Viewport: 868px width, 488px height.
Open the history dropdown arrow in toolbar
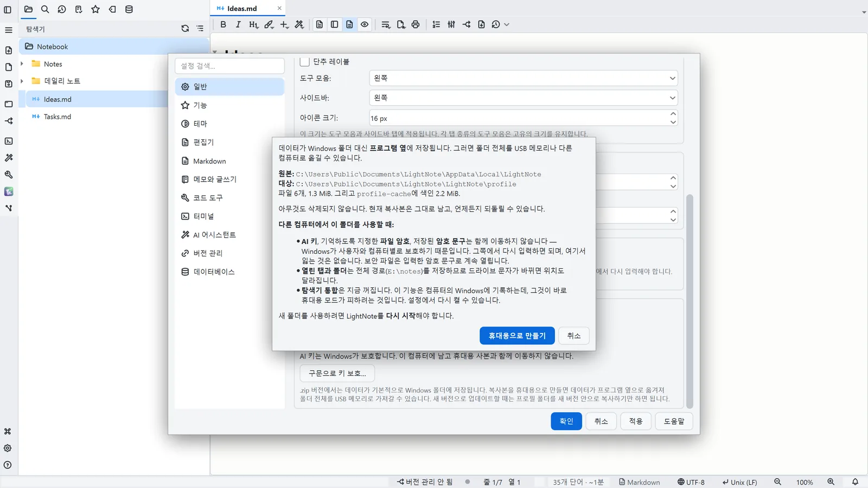507,24
